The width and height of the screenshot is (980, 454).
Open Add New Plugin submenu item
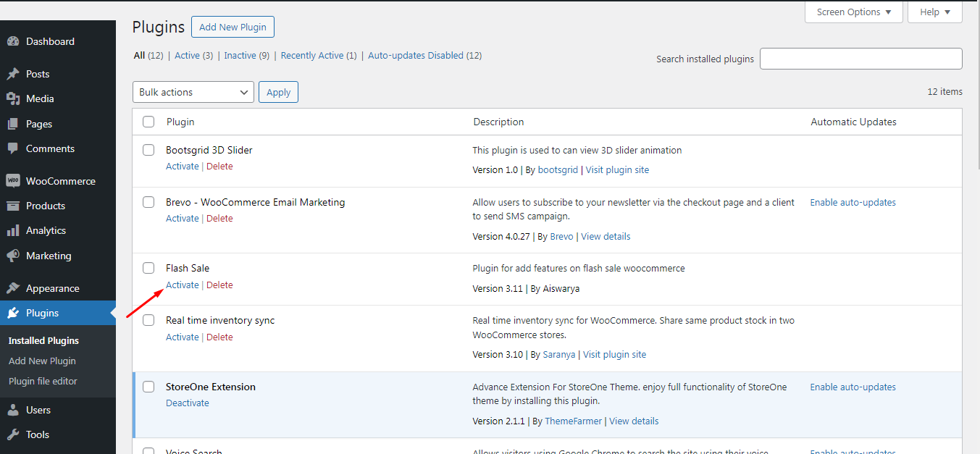pos(42,361)
